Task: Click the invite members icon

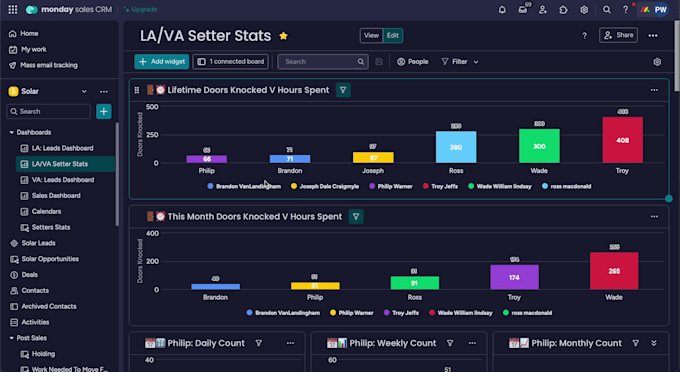Action: 543,10
